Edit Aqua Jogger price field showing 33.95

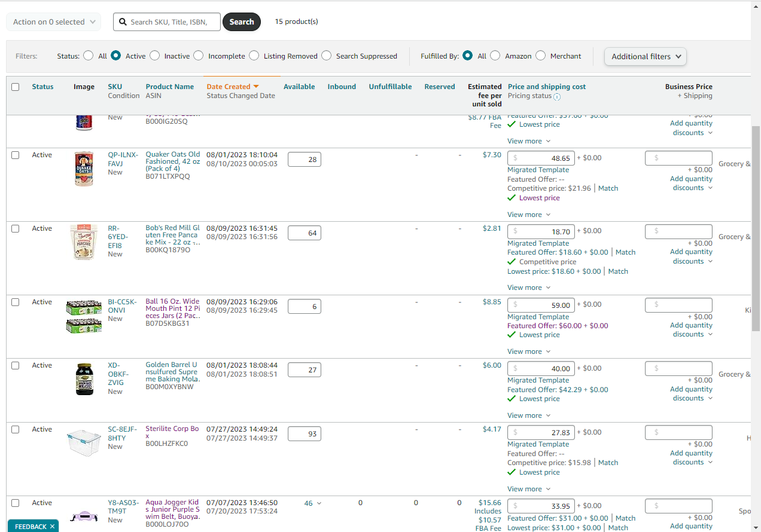coord(541,506)
